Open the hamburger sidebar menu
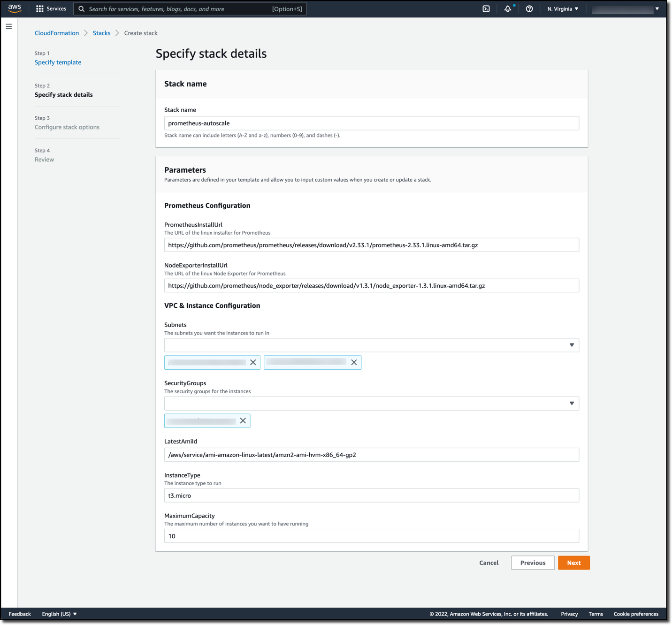The image size is (672, 625). 8,26
